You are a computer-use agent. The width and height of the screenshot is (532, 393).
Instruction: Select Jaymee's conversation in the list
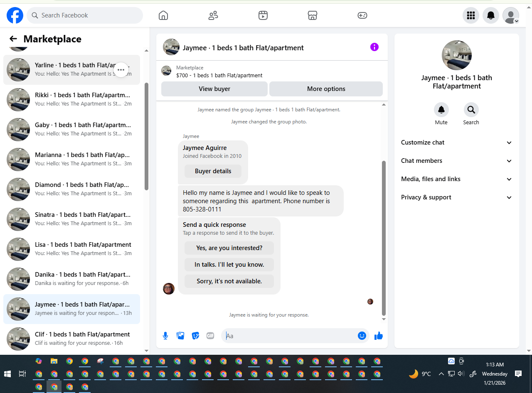point(71,309)
